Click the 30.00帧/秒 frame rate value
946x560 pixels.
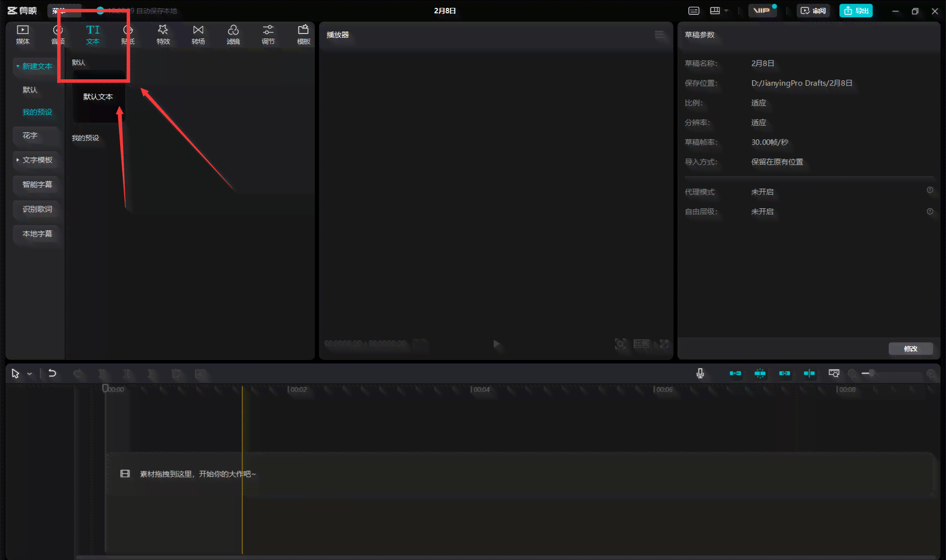[x=770, y=142]
